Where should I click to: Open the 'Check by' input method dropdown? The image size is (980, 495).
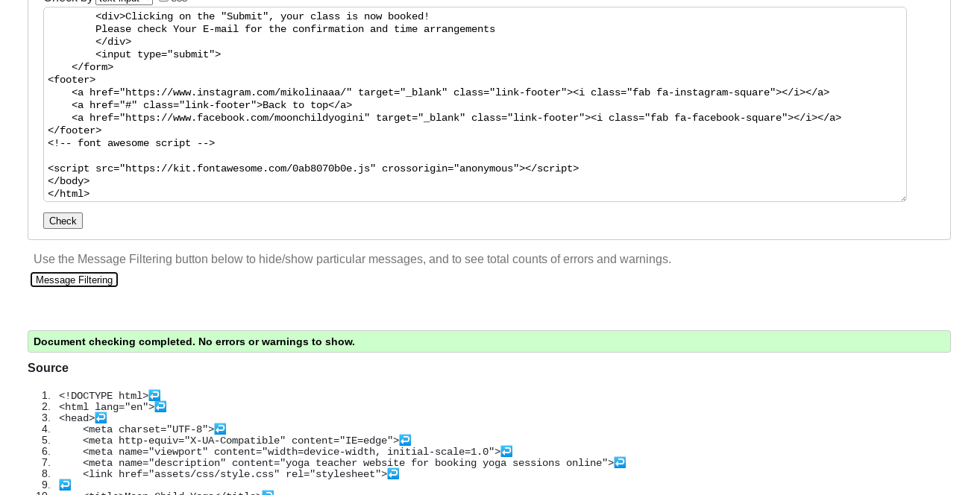(124, 1)
